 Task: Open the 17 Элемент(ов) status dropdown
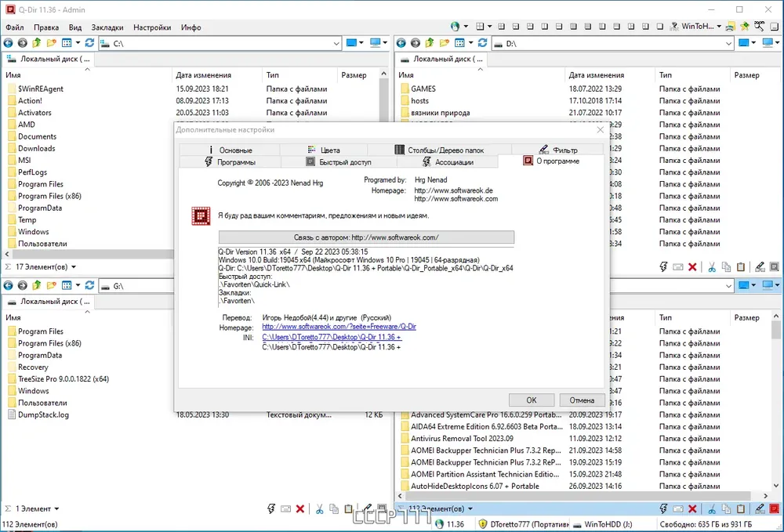point(74,267)
